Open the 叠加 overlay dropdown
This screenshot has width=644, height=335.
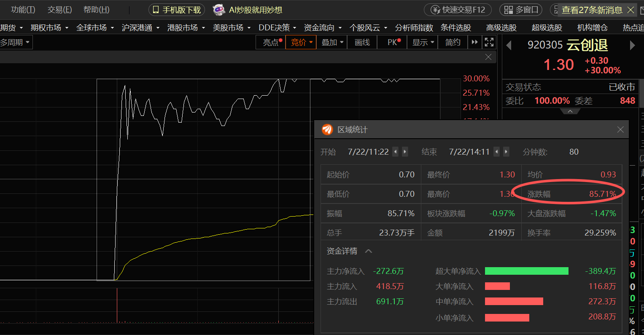(332, 43)
